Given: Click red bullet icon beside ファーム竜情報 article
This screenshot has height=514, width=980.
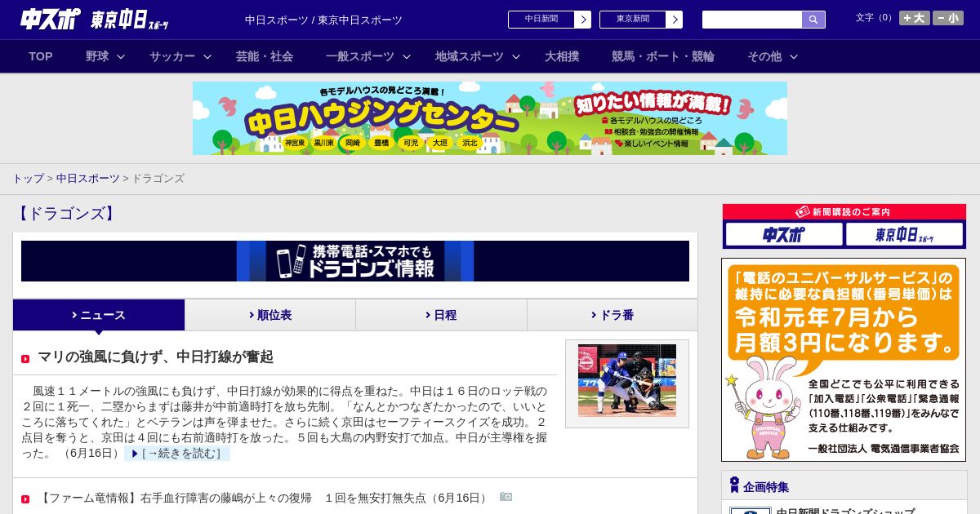Looking at the screenshot, I should point(25,499).
